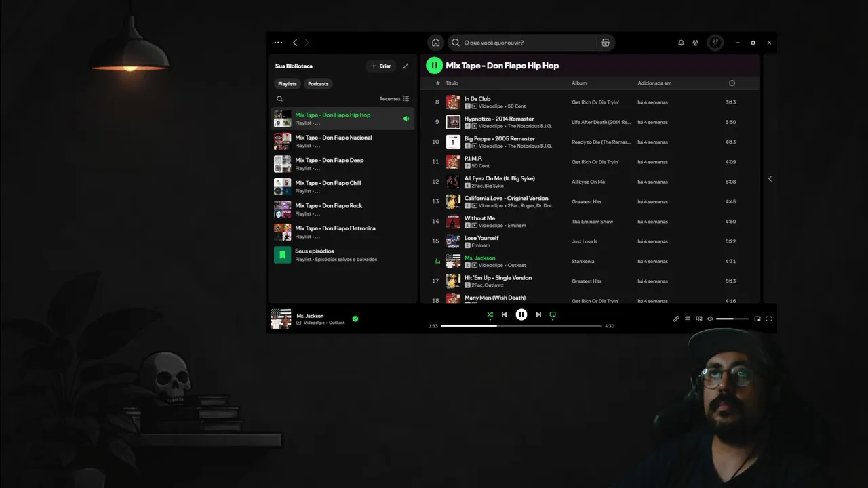Search within the library
The width and height of the screenshot is (868, 488).
[279, 99]
